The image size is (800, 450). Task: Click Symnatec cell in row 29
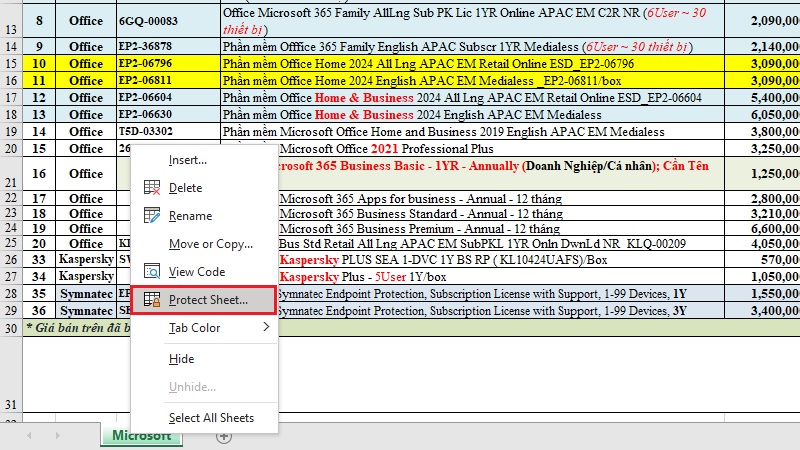pyautogui.click(x=86, y=310)
